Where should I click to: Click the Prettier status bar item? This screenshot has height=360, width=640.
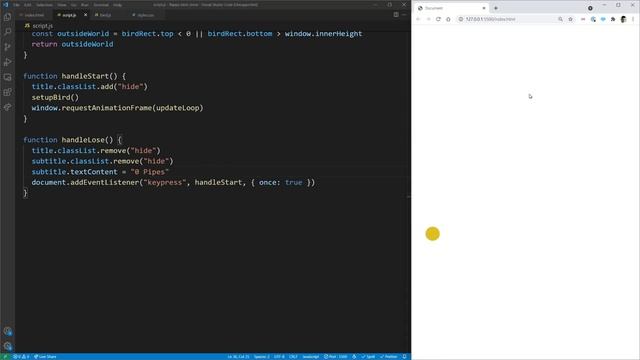pyautogui.click(x=388, y=356)
